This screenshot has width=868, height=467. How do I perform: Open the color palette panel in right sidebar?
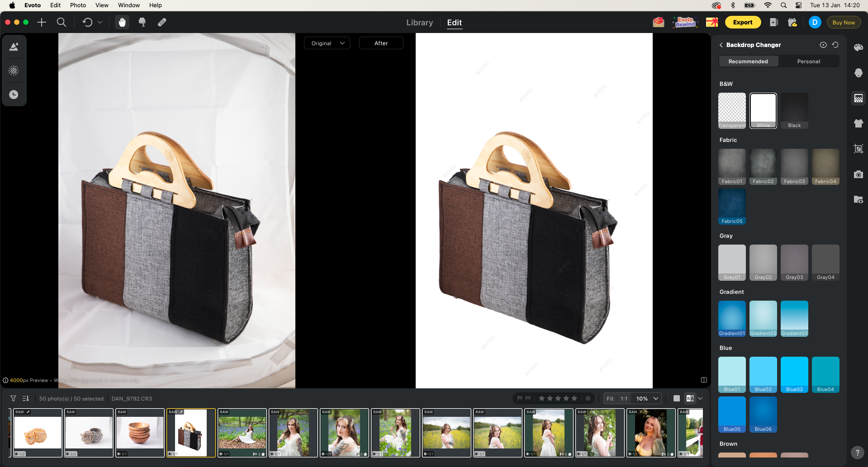point(858,47)
